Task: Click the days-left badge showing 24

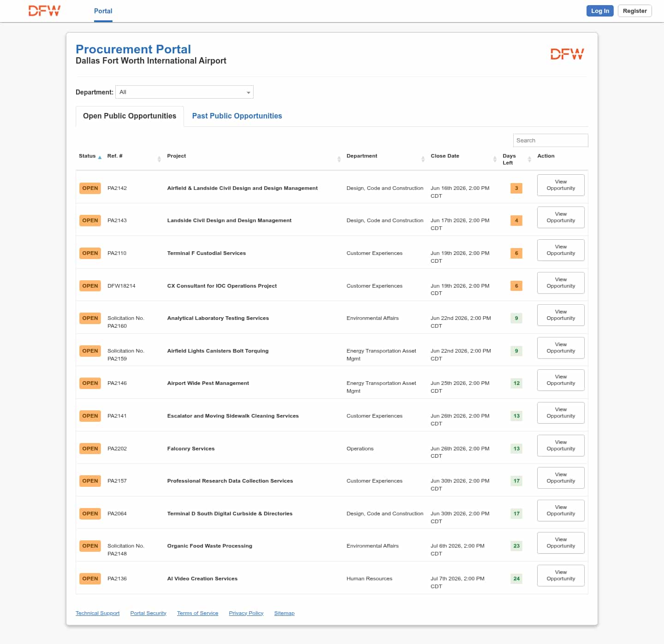Action: point(516,579)
